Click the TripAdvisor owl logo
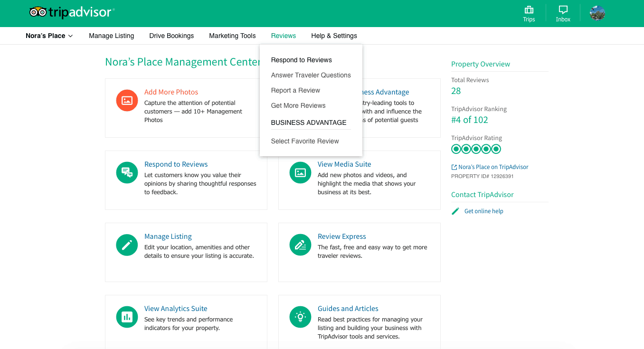Screen dimensions: 644x349 tap(72, 12)
